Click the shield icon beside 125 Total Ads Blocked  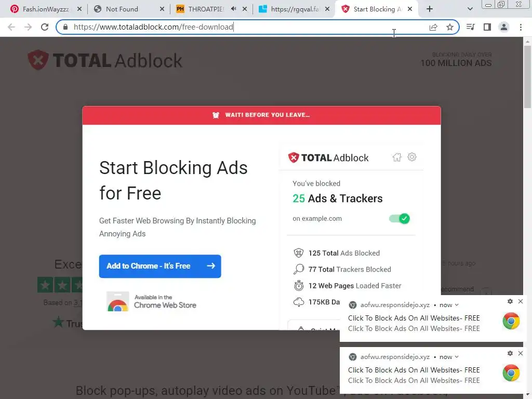tap(299, 253)
